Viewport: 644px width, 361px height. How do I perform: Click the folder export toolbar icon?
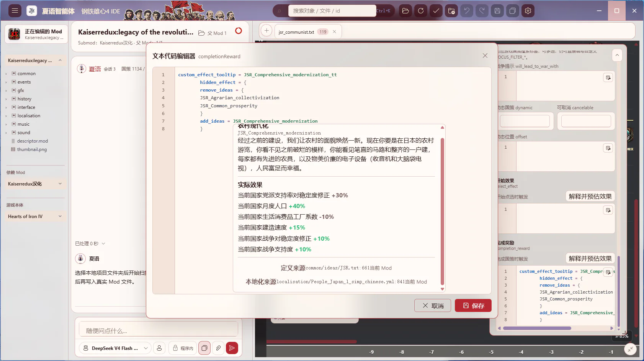tap(451, 11)
